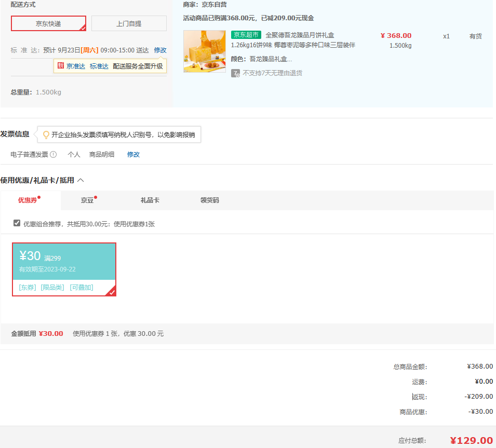496x448 pixels.
Task: Click 使用优惠券 1 张 summary text
Action: pyautogui.click(x=118, y=334)
